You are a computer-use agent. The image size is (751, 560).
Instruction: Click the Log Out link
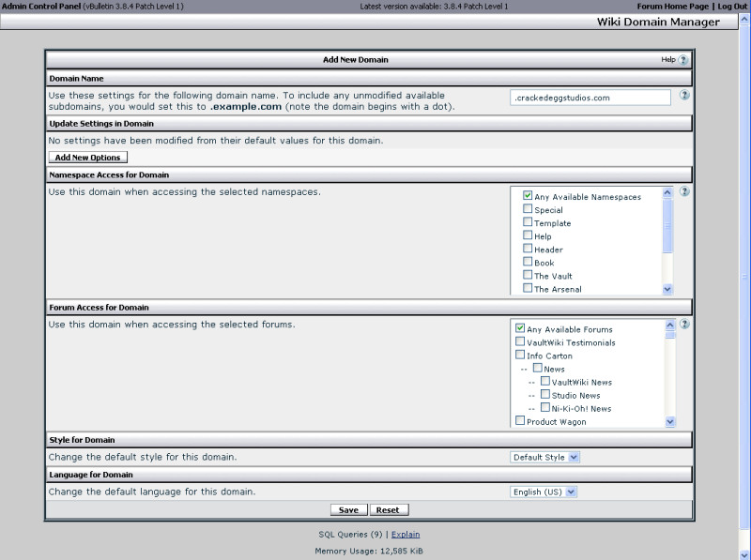tap(732, 7)
